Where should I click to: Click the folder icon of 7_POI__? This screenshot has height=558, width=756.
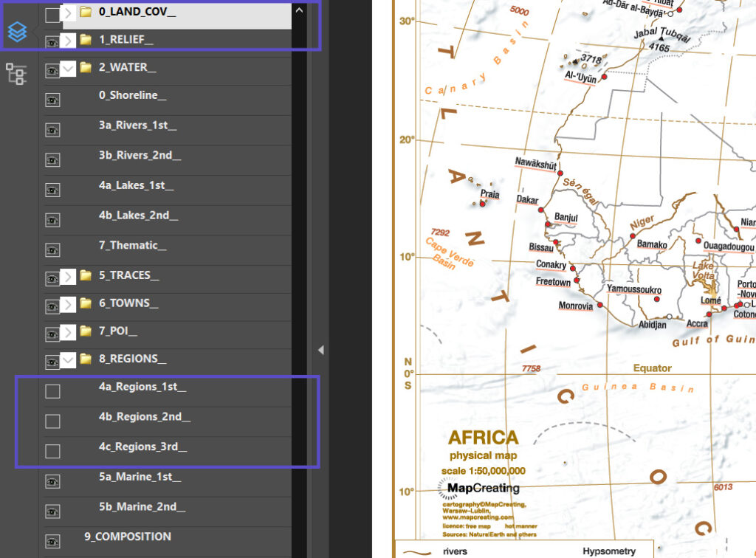coord(86,332)
